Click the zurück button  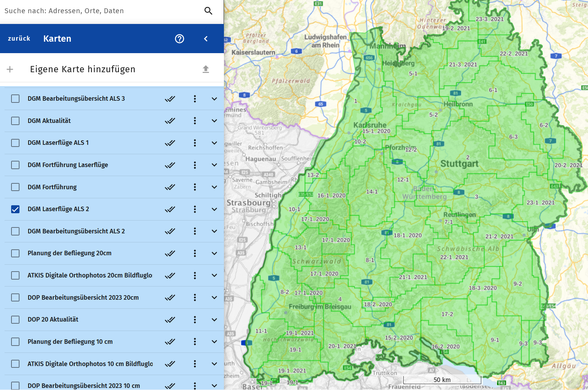[19, 39]
